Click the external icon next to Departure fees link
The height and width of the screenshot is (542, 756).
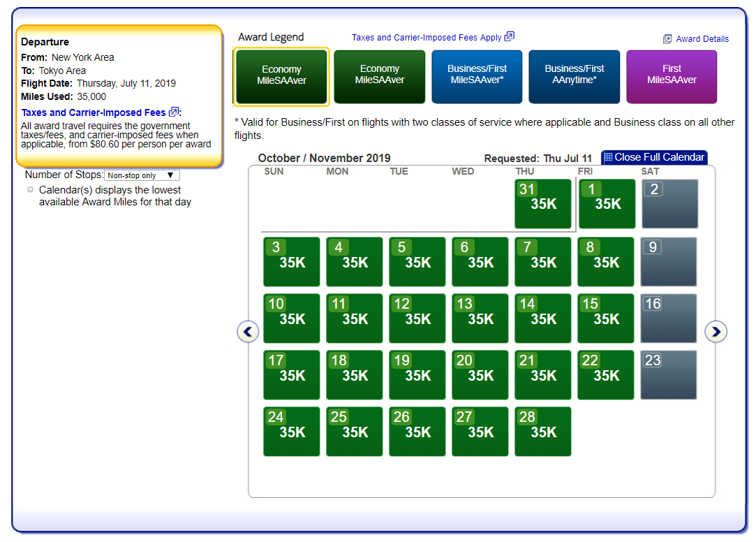coord(174,112)
